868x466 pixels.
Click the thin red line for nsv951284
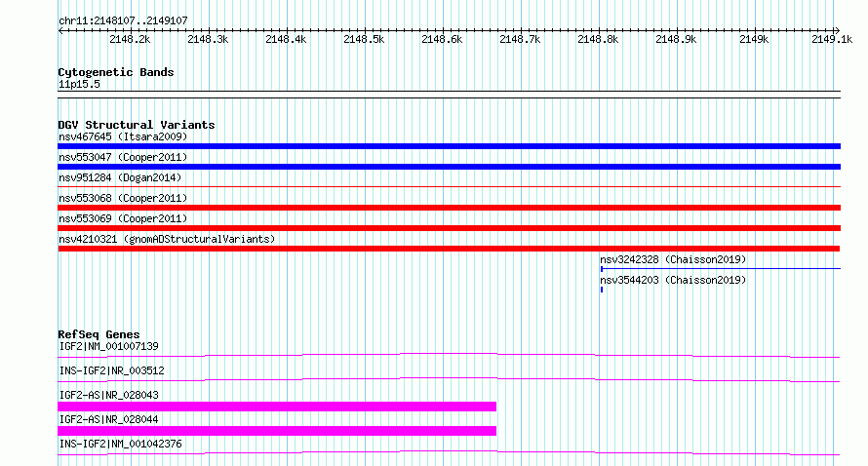pos(449,187)
